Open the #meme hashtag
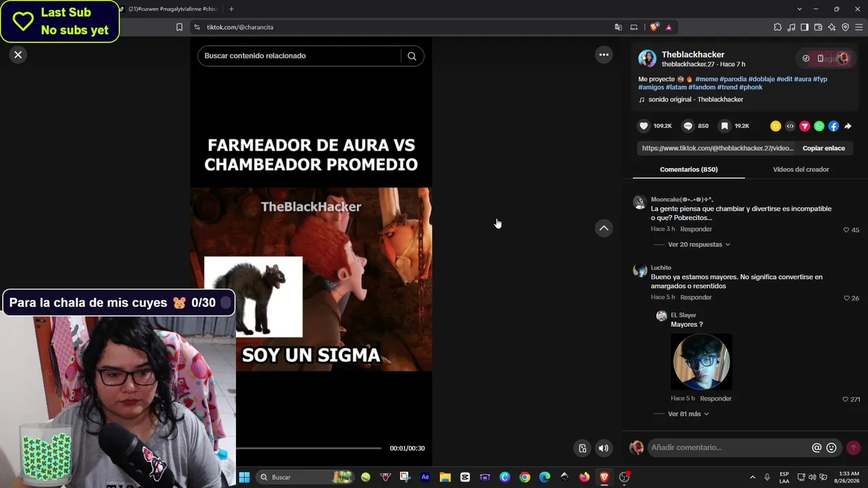This screenshot has width=868, height=488. point(706,79)
